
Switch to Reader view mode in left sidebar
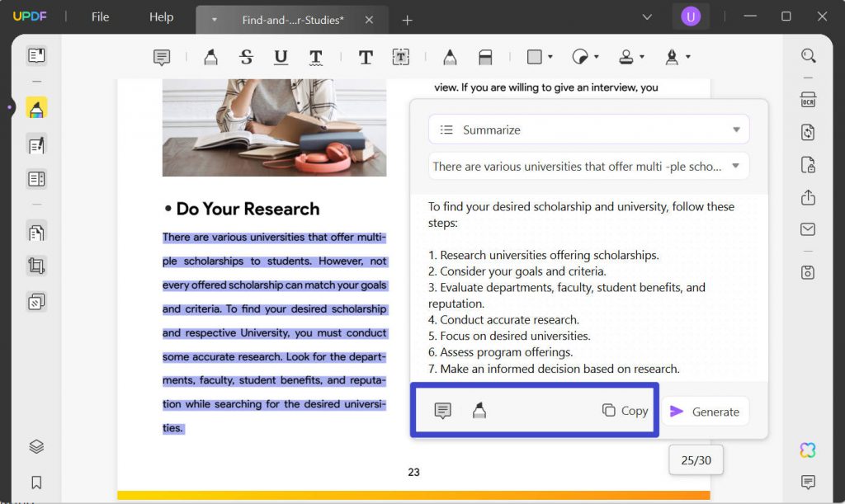click(36, 55)
